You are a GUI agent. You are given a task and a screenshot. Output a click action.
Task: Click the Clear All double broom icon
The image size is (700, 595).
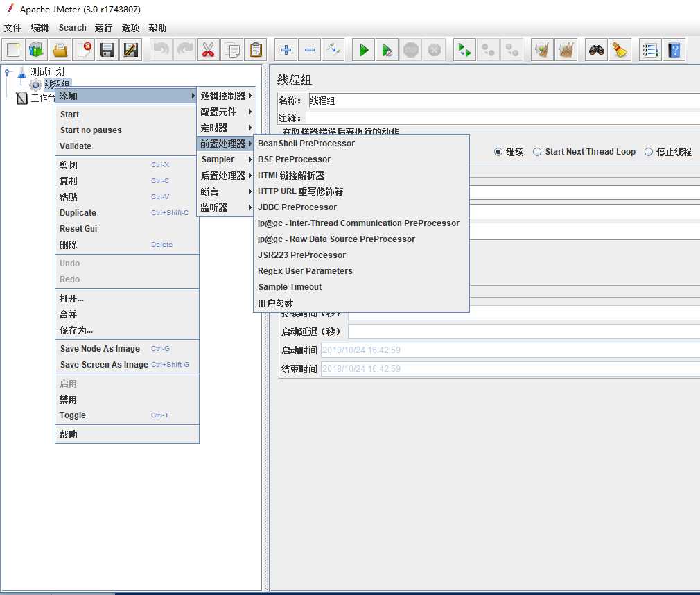(x=566, y=50)
